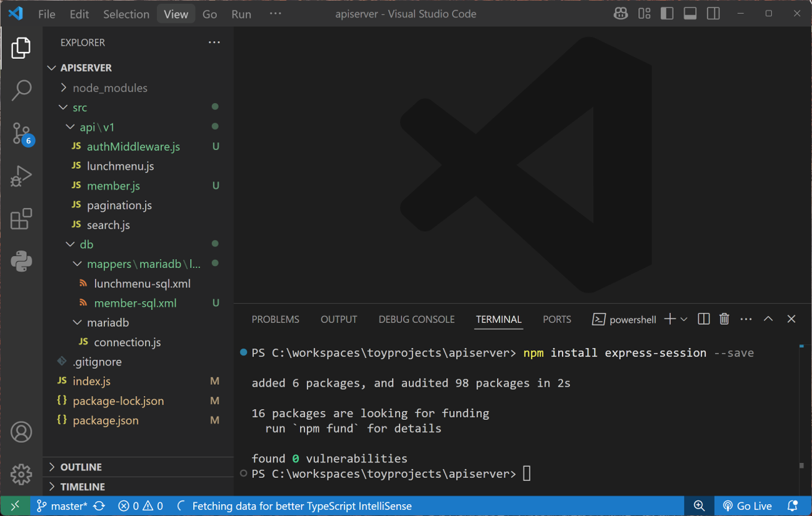Open the terminal launch profile dropdown arrow
Image resolution: width=812 pixels, height=516 pixels.
click(684, 319)
